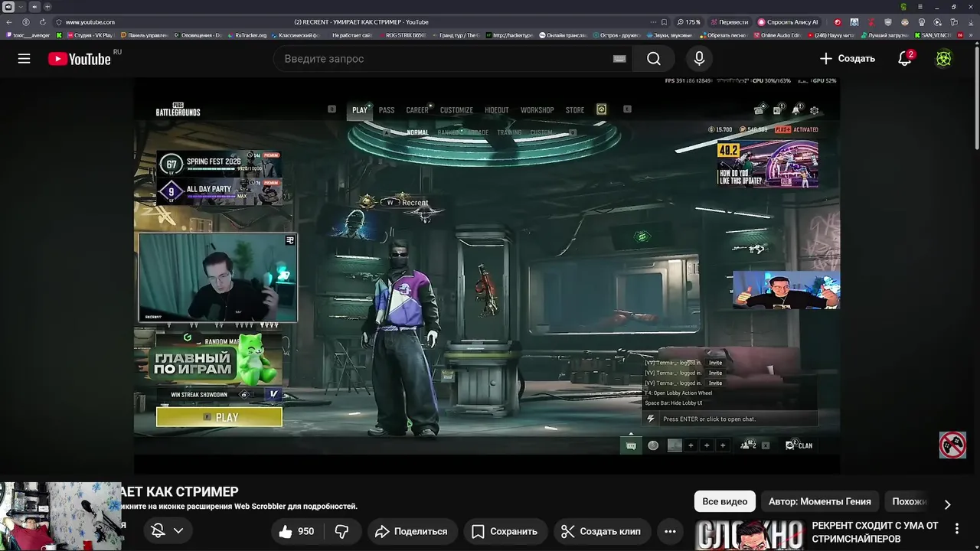The height and width of the screenshot is (551, 980).
Task: Open the CAREER tab in PUBG lobby
Action: [417, 110]
